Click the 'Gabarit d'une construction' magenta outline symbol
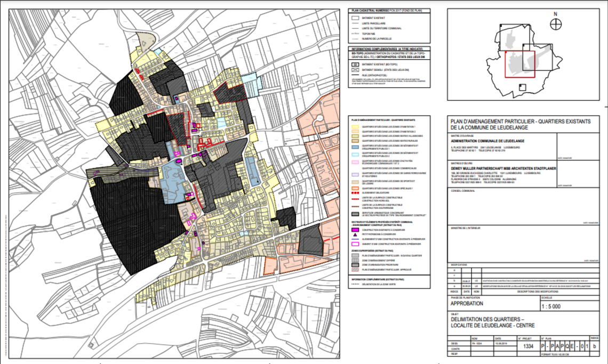Image resolution: width=608 pixels, height=364 pixels. 355,244
